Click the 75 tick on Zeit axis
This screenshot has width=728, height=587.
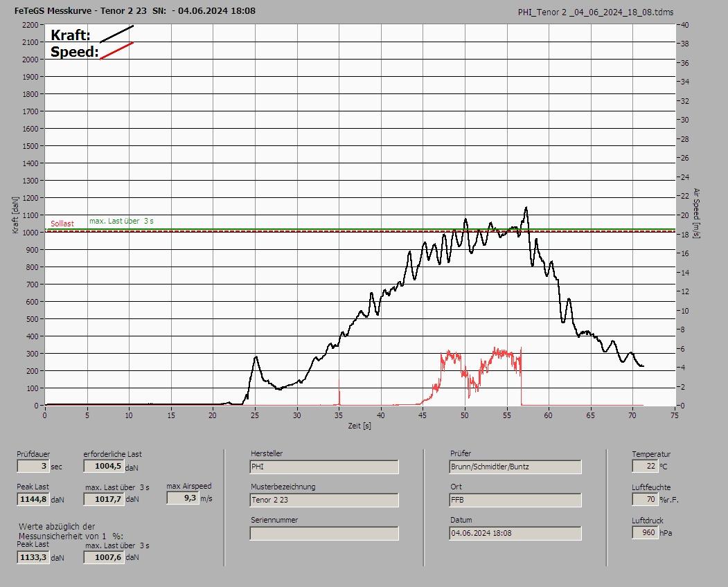pyautogui.click(x=675, y=416)
